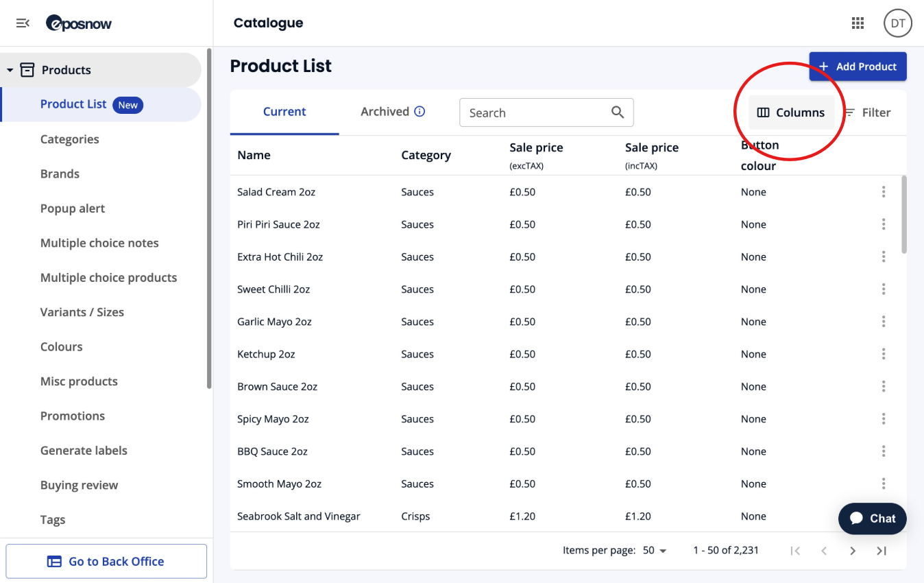This screenshot has width=924, height=583.
Task: Open row menu for Ketchup 2oz
Action: pyautogui.click(x=884, y=354)
